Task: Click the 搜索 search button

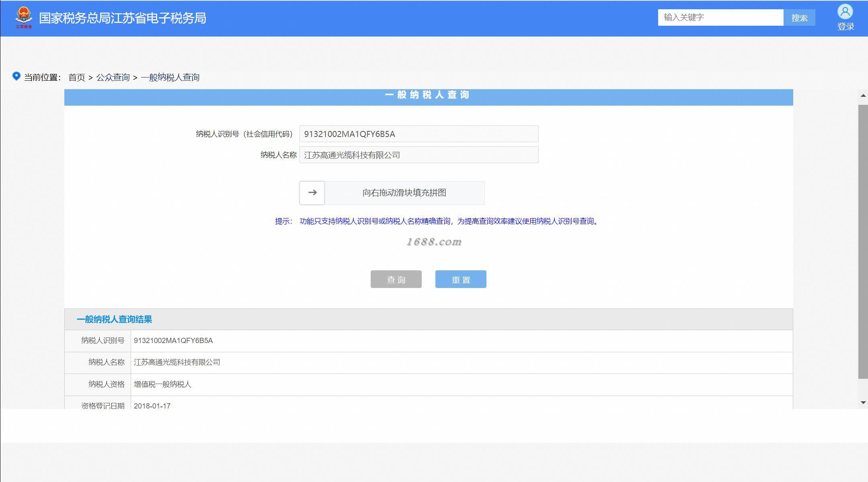Action: [x=799, y=18]
